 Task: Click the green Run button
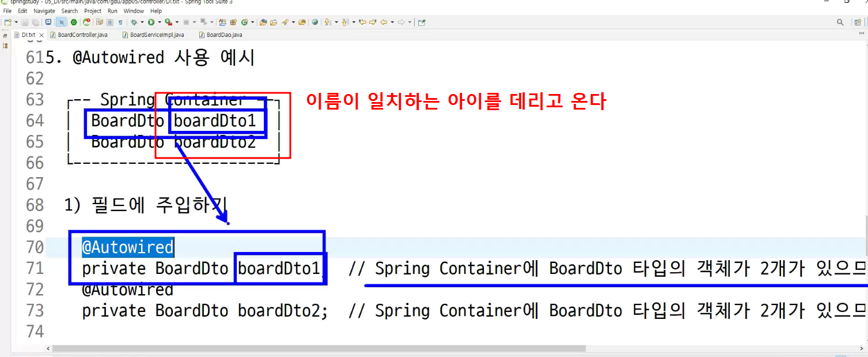(x=151, y=22)
